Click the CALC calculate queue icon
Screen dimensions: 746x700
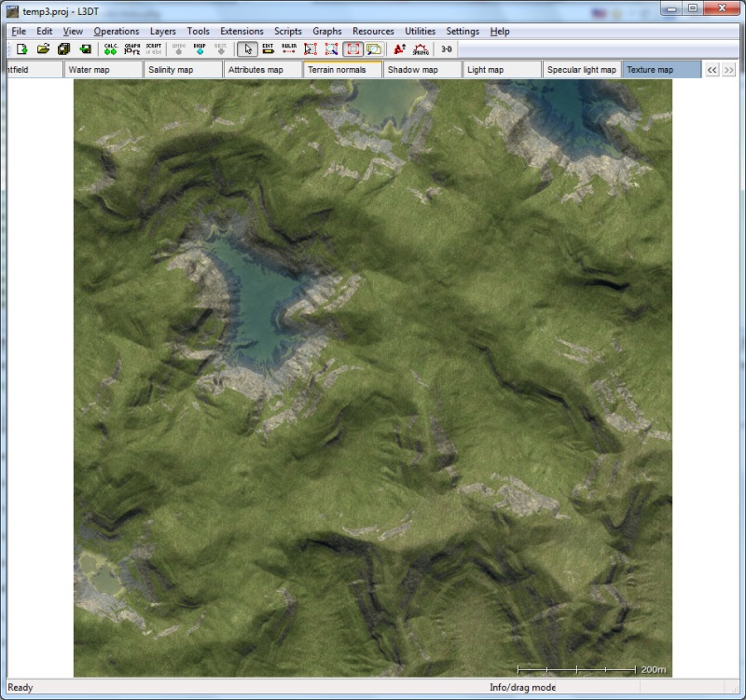pos(110,49)
